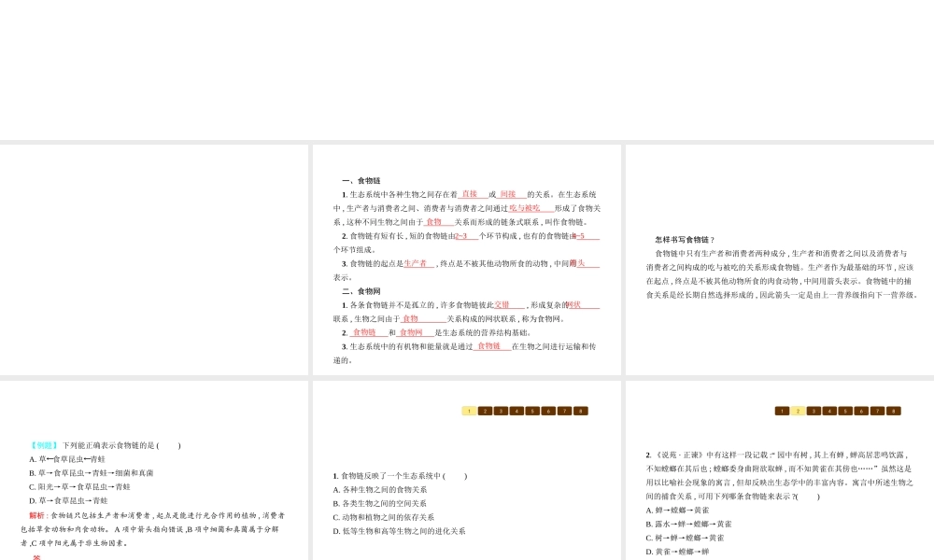The image size is (934, 560).
Task: Click heading 怎样书写食物链？
Action: point(685,240)
